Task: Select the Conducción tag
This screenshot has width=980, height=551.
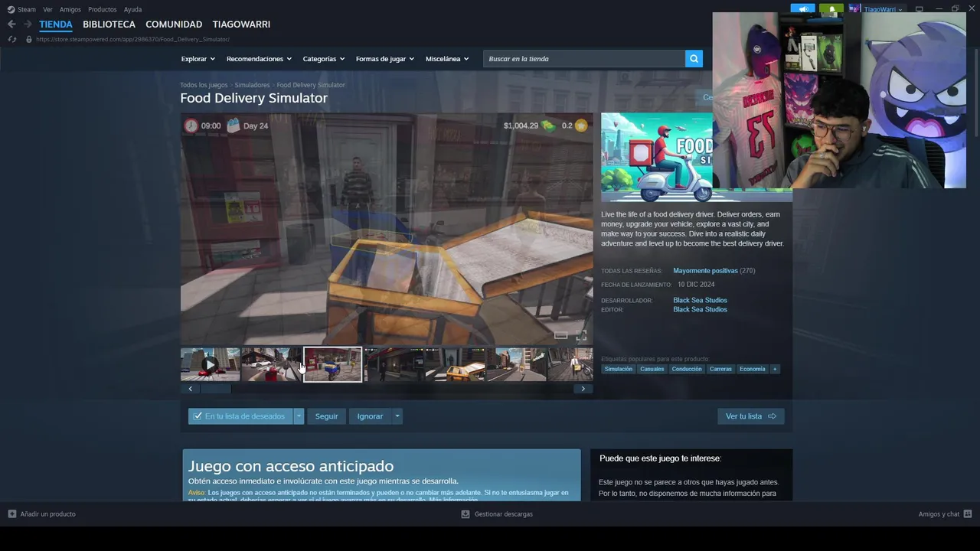Action: (x=687, y=369)
